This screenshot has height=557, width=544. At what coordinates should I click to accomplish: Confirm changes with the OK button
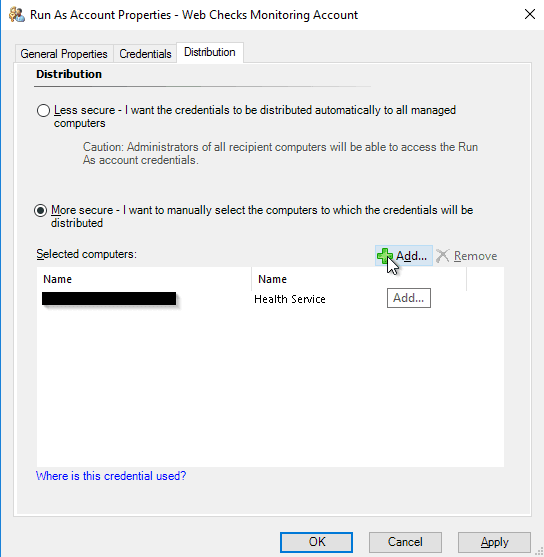click(x=316, y=542)
